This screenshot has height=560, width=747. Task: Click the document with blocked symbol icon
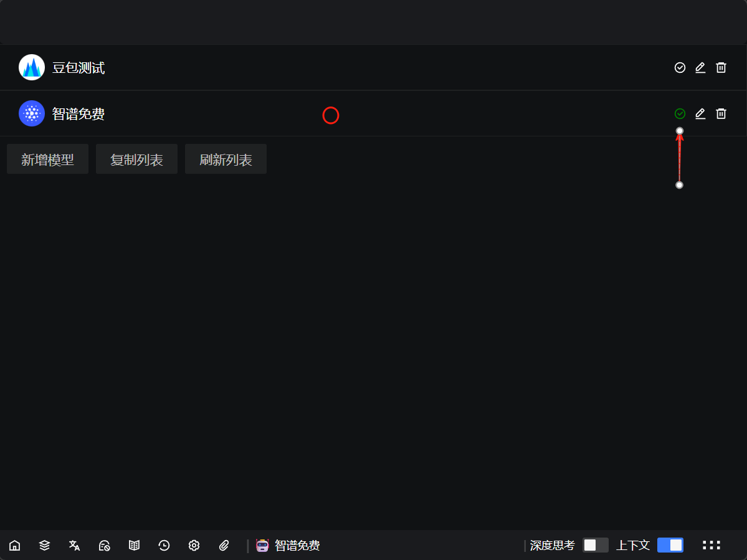pyautogui.click(x=104, y=546)
